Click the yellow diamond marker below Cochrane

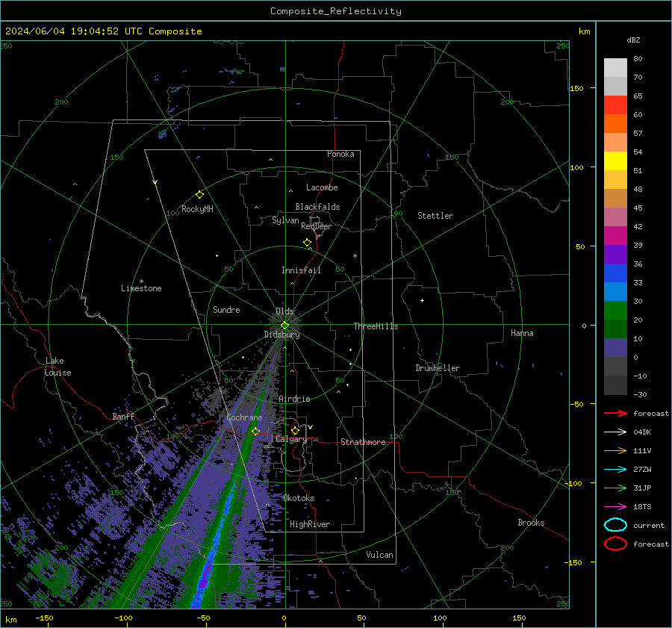click(255, 431)
